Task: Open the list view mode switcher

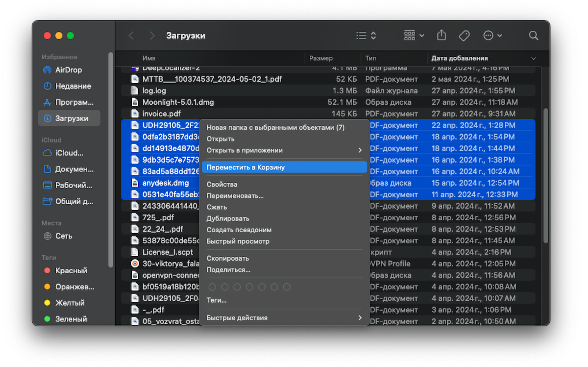Action: tap(366, 36)
